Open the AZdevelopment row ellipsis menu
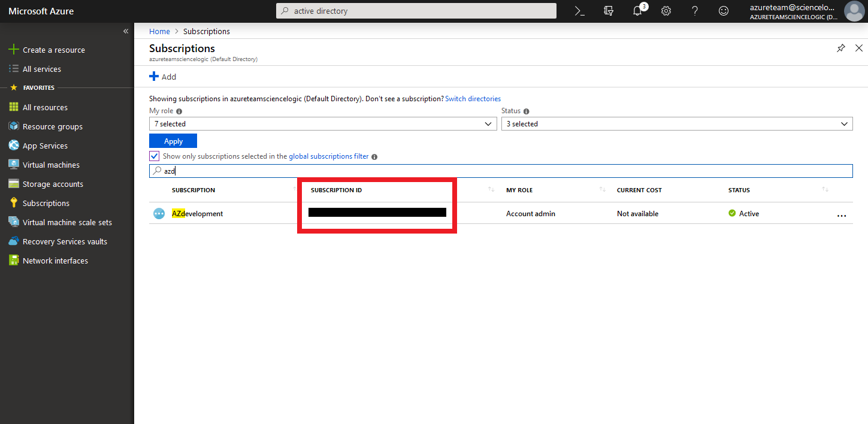 pyautogui.click(x=841, y=215)
